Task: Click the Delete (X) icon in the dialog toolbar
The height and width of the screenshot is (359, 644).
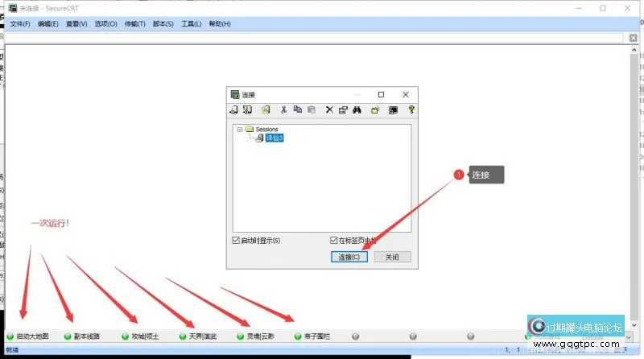Action: [329, 109]
